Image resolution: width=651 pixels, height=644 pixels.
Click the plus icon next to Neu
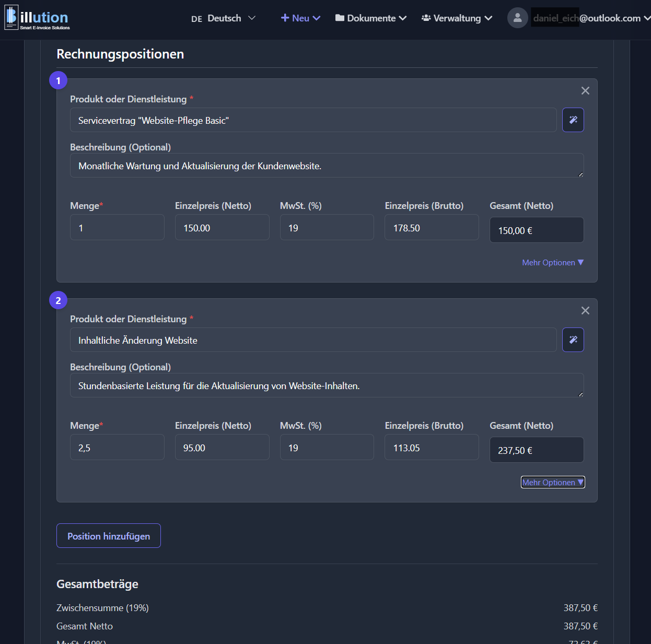click(x=285, y=18)
